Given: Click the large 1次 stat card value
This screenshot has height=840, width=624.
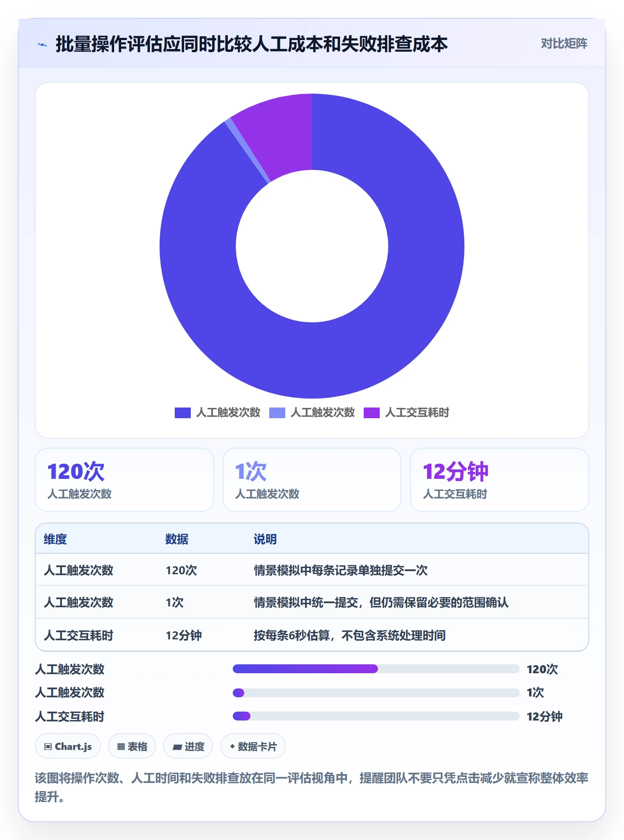Looking at the screenshot, I should 251,471.
